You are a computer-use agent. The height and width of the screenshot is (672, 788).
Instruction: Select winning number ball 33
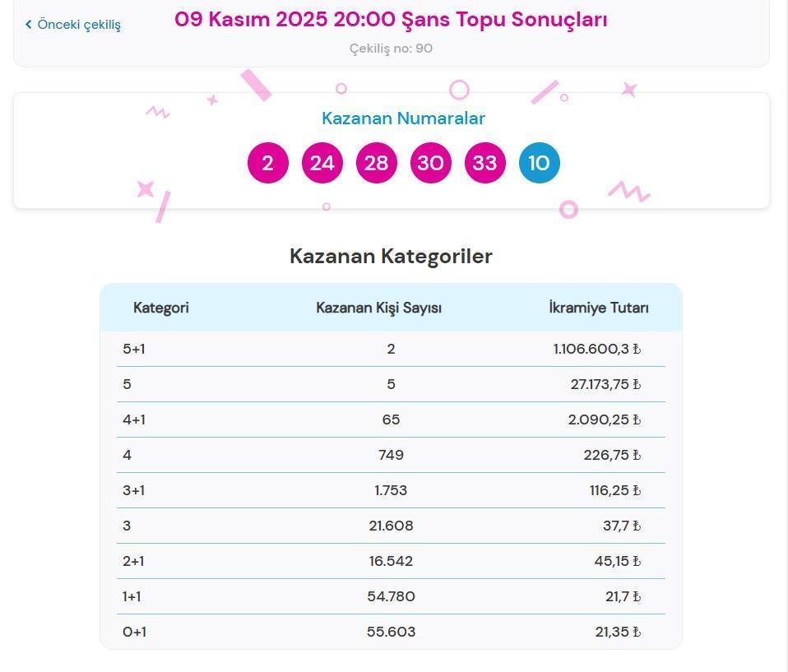484,163
